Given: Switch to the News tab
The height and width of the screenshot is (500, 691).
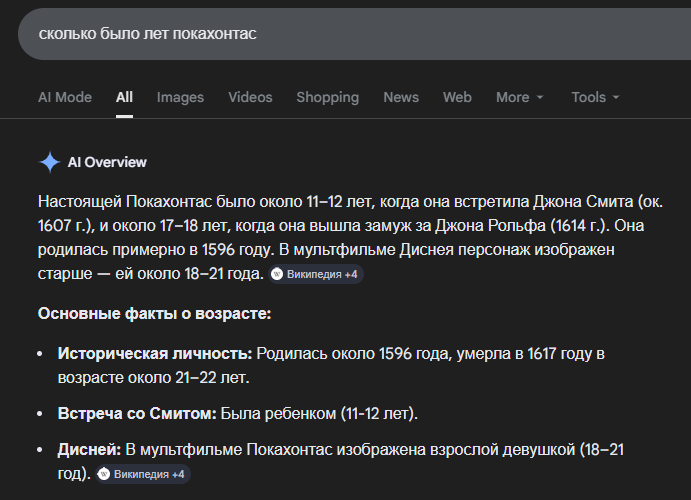Looking at the screenshot, I should (401, 97).
